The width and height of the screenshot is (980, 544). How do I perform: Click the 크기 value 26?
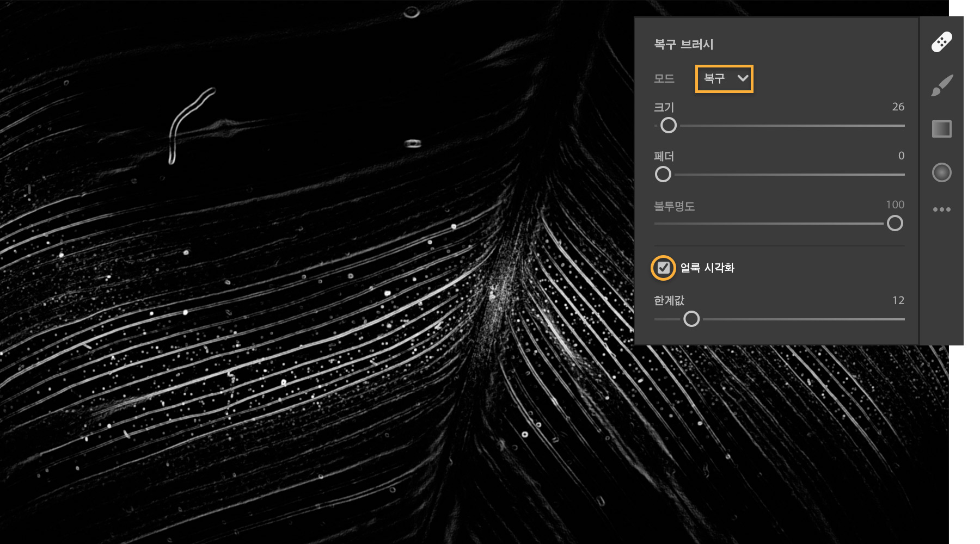click(x=898, y=107)
